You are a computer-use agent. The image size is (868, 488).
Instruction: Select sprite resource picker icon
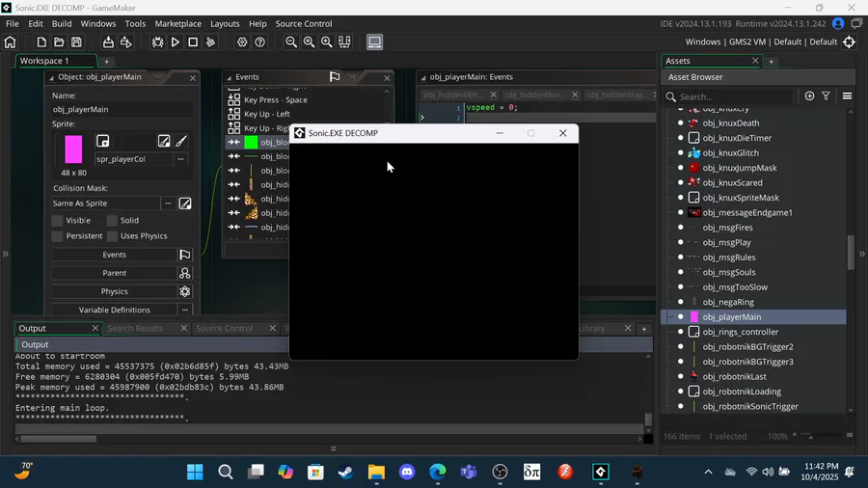tap(103, 141)
